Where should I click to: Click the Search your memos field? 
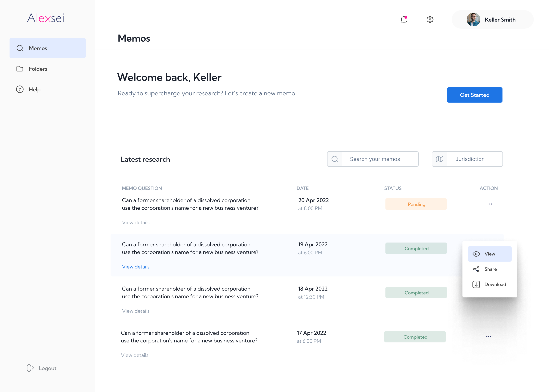tap(380, 159)
